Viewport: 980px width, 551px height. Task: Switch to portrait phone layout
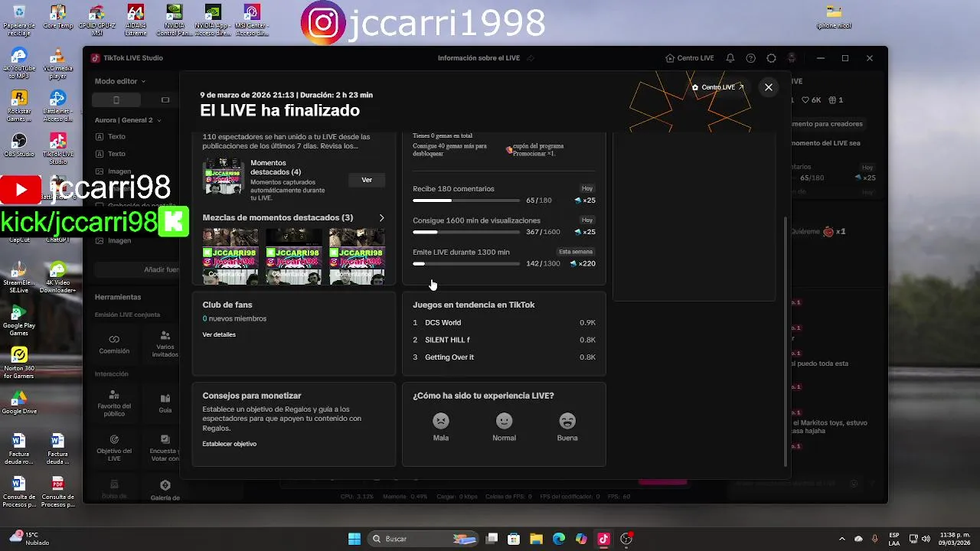pyautogui.click(x=116, y=100)
